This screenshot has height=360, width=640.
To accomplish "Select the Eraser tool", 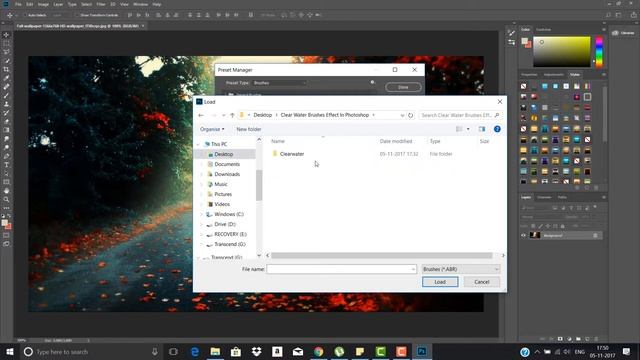I will (6, 121).
